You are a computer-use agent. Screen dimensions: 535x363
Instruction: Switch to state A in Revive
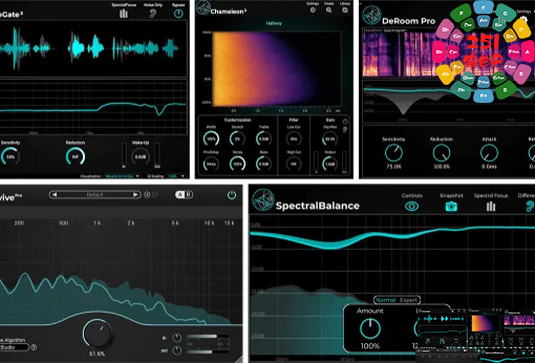tap(180, 195)
